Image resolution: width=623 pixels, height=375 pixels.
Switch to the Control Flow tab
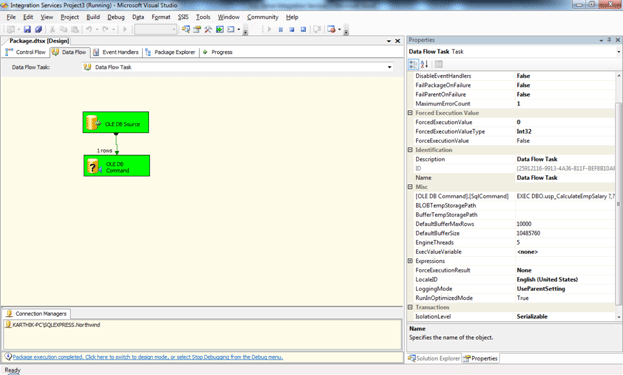pos(26,52)
